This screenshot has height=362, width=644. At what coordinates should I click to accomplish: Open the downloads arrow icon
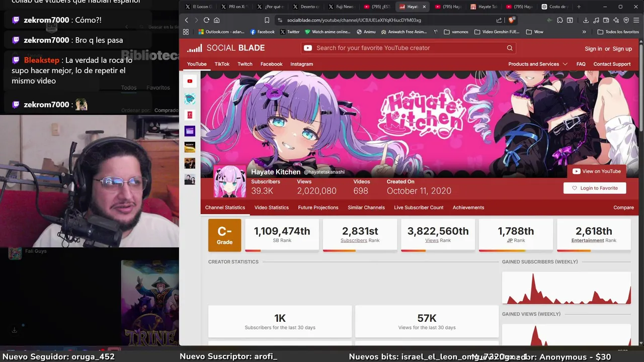coord(586,20)
